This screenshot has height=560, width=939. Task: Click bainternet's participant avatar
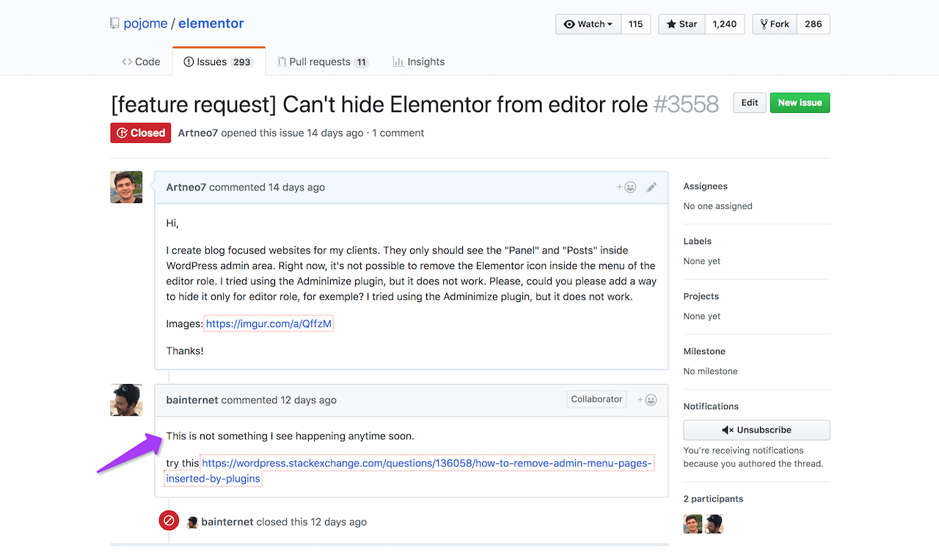714,523
